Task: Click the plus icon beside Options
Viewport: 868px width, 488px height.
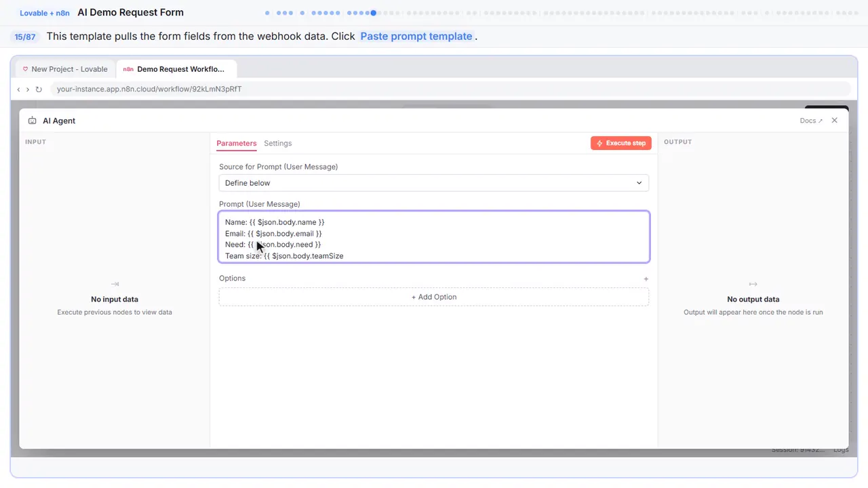Action: point(646,279)
